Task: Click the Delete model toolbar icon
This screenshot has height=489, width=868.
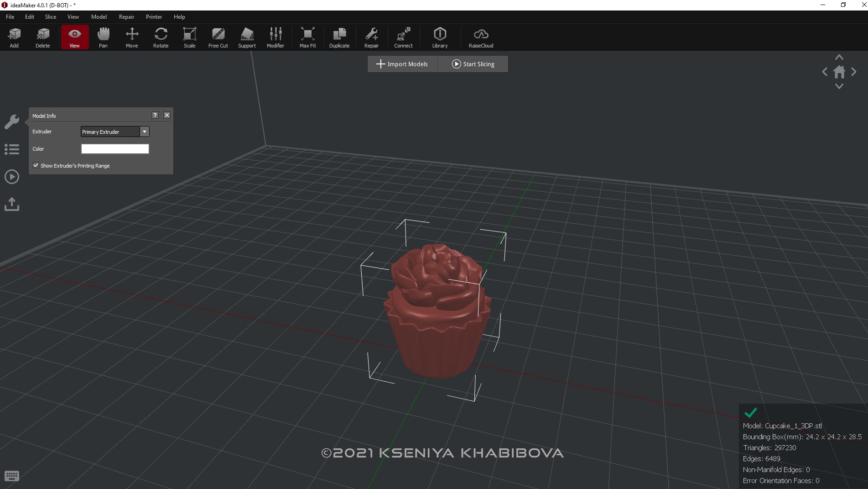Action: [x=42, y=37]
